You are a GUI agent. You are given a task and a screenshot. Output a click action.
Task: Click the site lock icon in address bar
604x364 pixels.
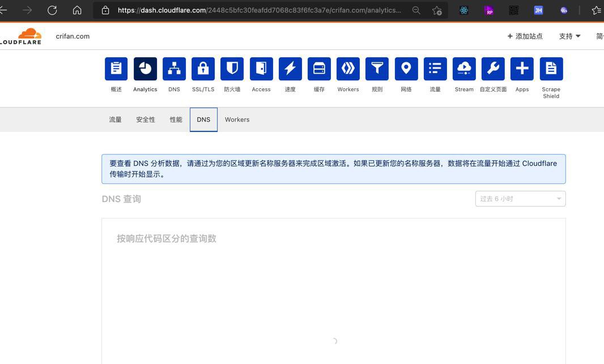105,10
